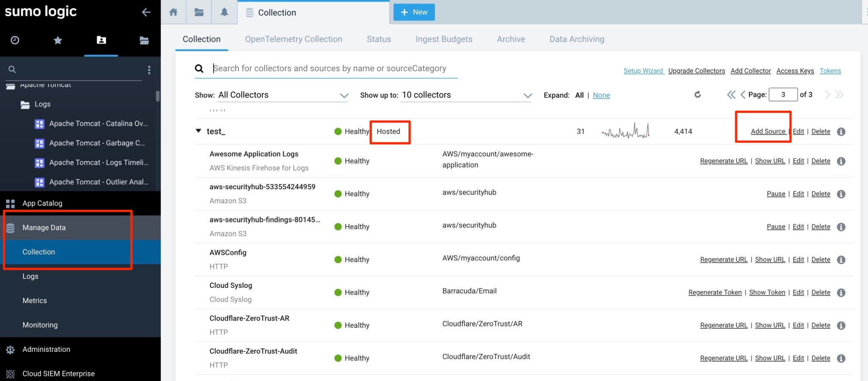Screen dimensions: 868x381
Task: Open the Home icon in the top toolbar
Action: pyautogui.click(x=173, y=12)
